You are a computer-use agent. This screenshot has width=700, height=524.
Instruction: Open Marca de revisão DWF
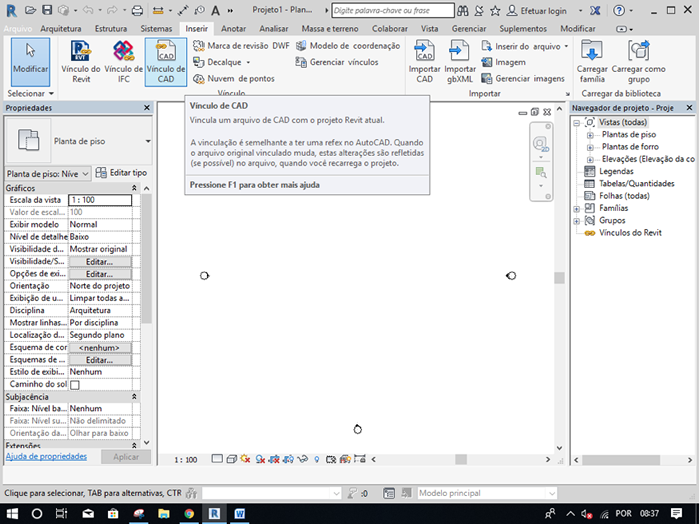point(242,46)
